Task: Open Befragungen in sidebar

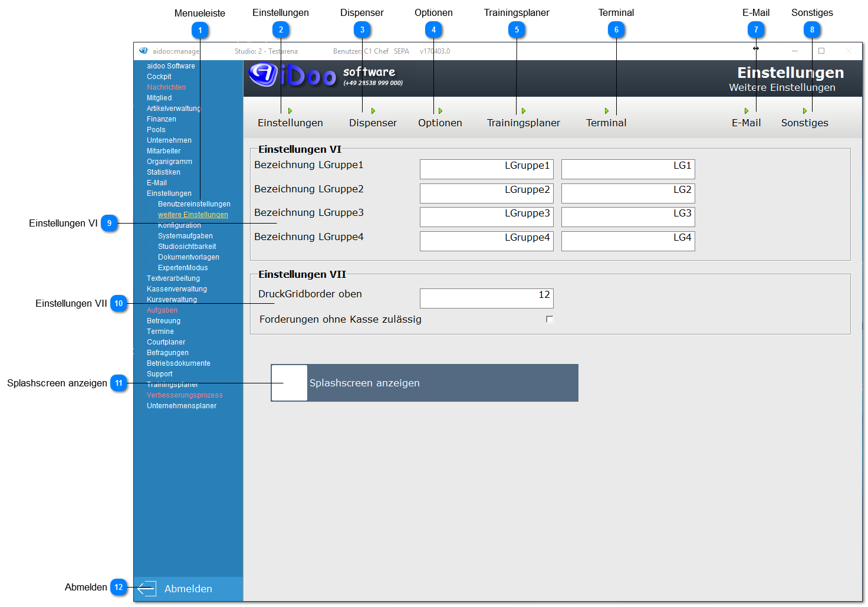Action: (x=168, y=353)
